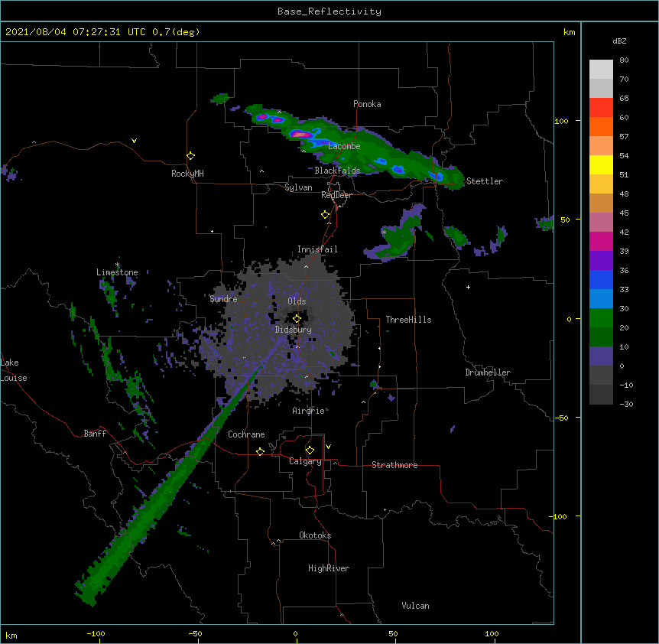Click the dBZ legend heading
Image resolution: width=659 pixels, height=644 pixels.
tap(619, 41)
